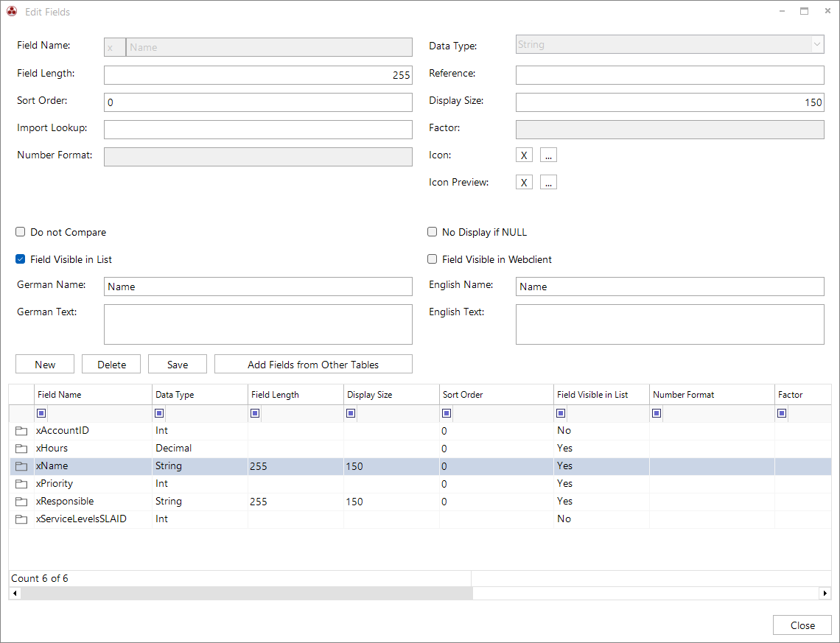Sort by the Field Visible in List column header
840x643 pixels.
coord(601,395)
